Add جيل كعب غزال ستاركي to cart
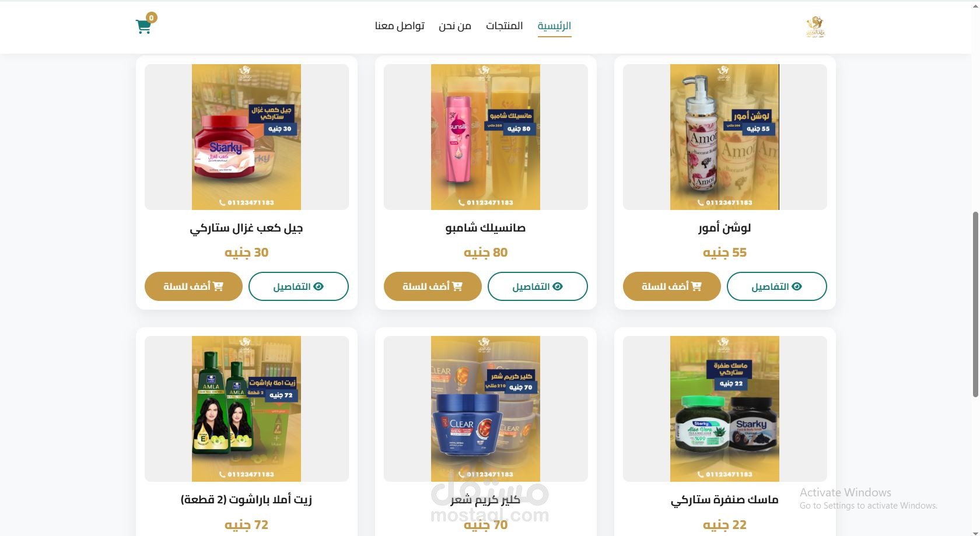The height and width of the screenshot is (536, 980). pyautogui.click(x=193, y=286)
